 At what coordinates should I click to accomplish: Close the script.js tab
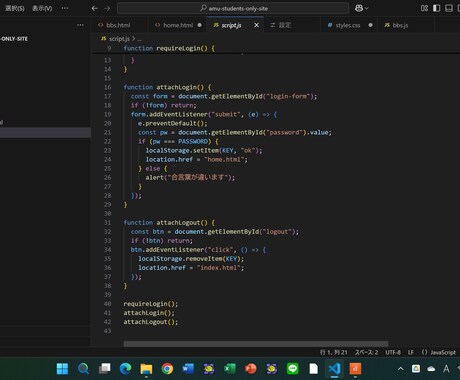256,25
